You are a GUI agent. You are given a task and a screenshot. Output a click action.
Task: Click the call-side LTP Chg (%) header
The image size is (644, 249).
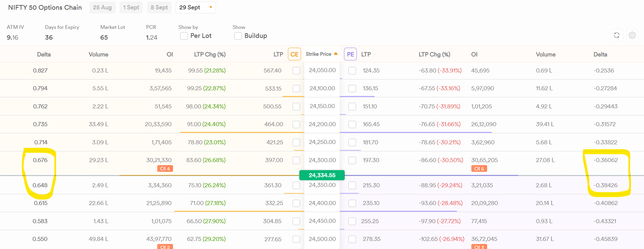pyautogui.click(x=210, y=54)
